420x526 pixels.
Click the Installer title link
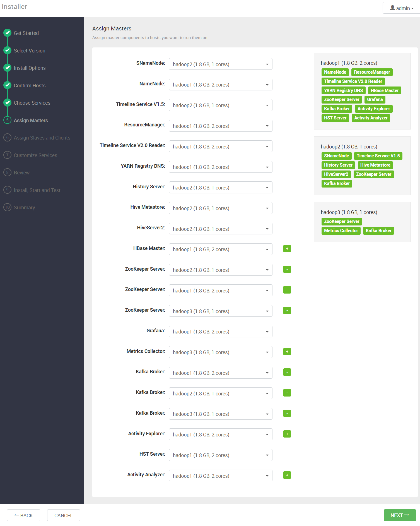click(x=14, y=6)
